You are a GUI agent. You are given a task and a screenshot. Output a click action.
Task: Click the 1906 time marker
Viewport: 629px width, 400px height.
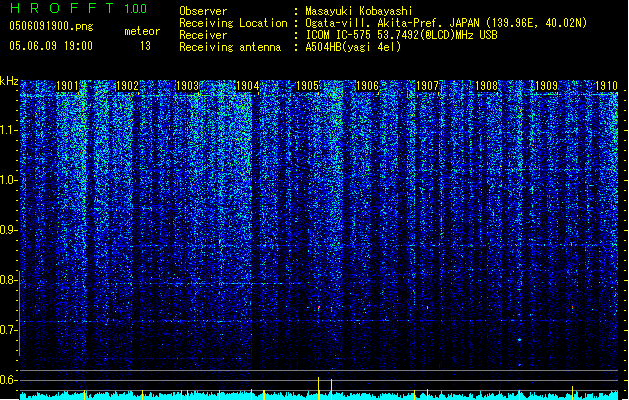pos(367,86)
